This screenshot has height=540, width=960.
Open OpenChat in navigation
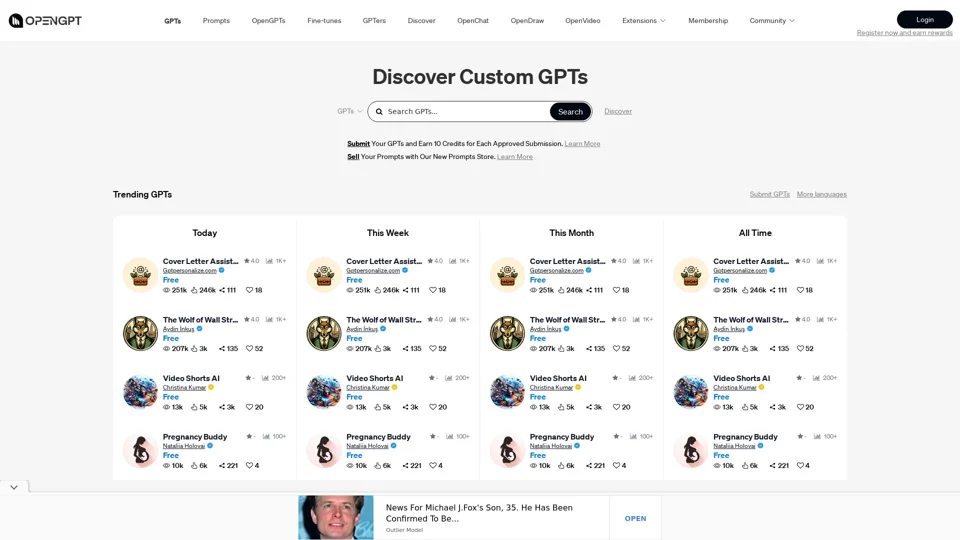coord(473,21)
